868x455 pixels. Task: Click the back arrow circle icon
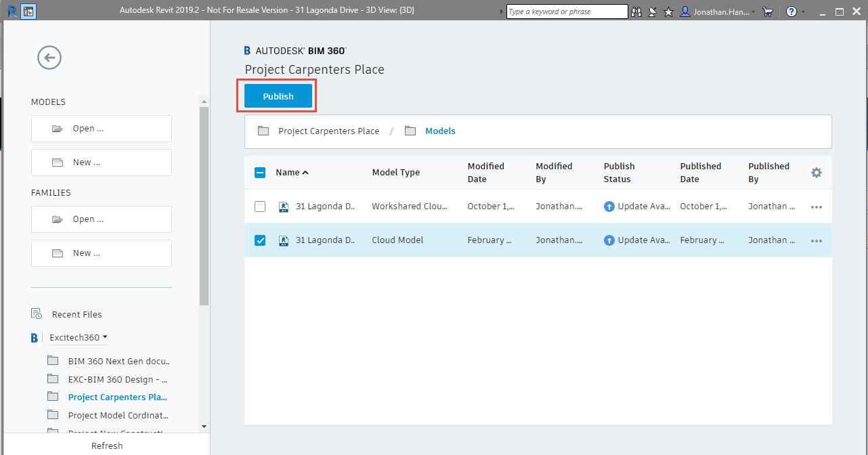49,58
